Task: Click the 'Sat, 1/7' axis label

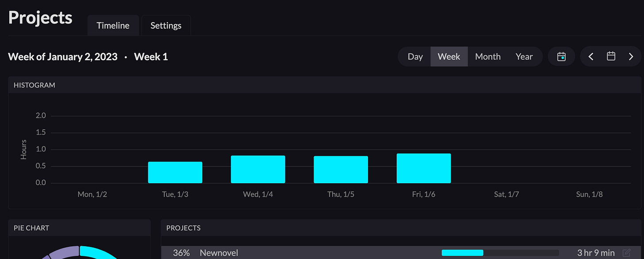Action: click(x=506, y=194)
